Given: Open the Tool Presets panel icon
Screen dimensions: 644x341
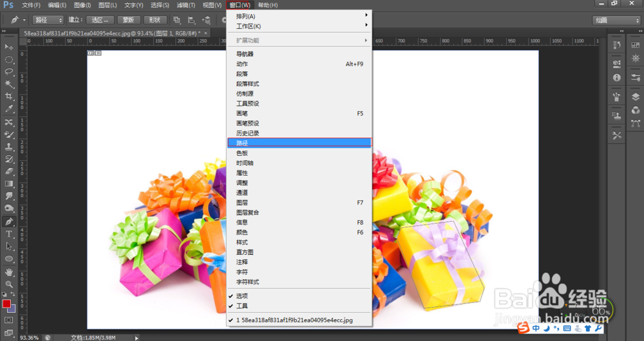Looking at the screenshot, I should pos(616,135).
